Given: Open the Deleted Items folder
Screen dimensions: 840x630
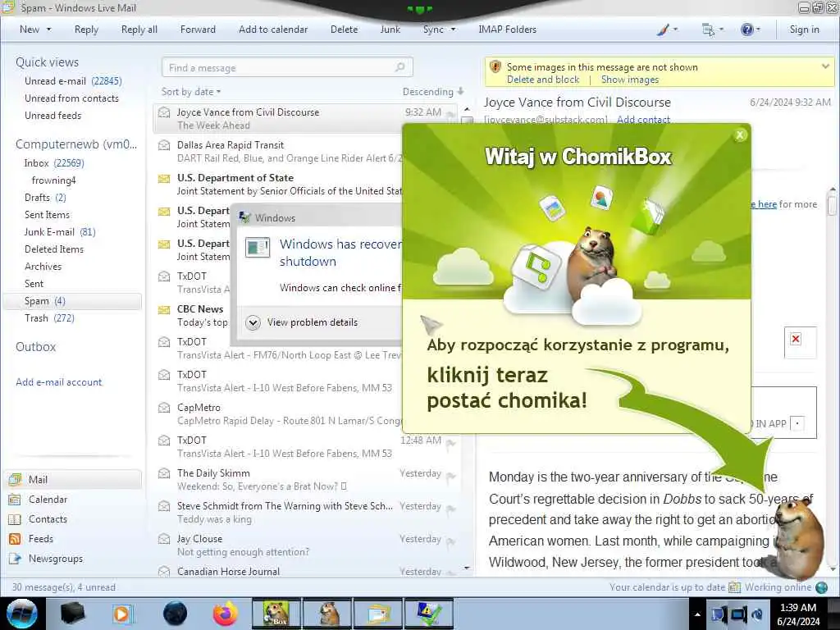Looking at the screenshot, I should point(54,249).
